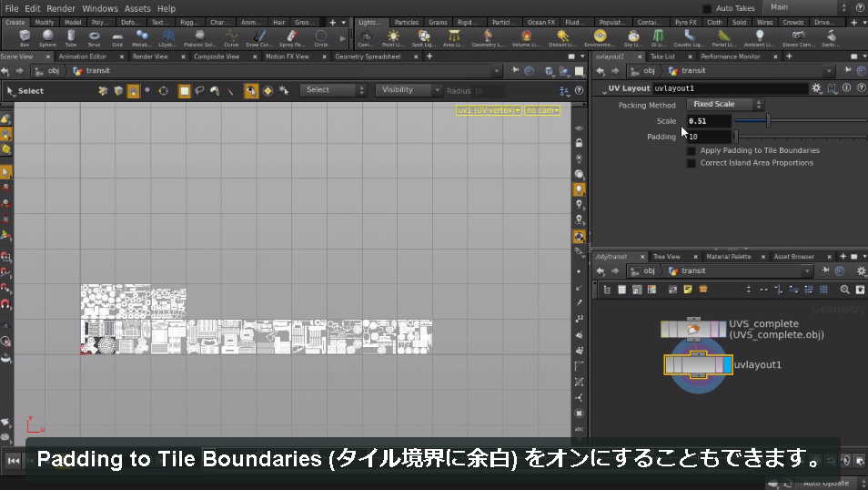Open the Render menu
This screenshot has height=490, width=868.
tap(61, 8)
